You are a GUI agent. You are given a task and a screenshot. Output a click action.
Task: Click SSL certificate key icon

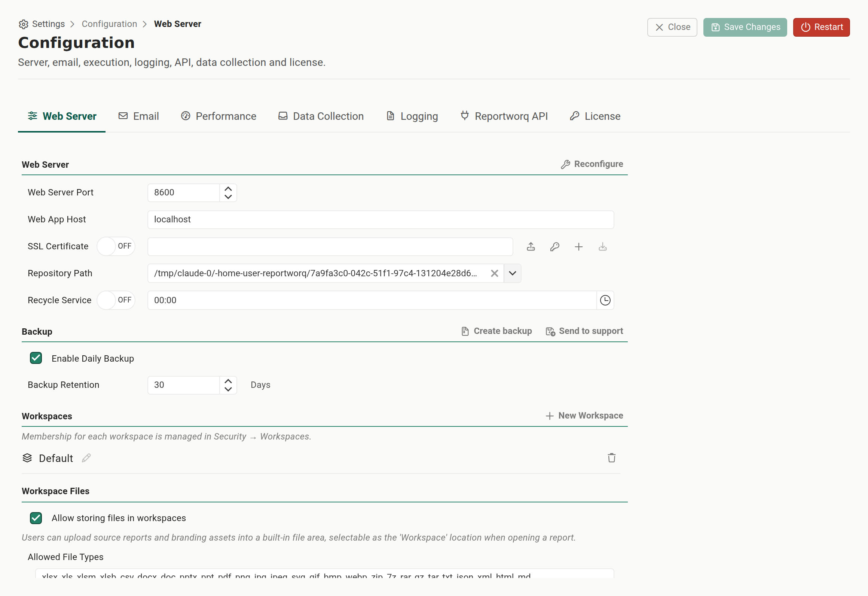554,247
